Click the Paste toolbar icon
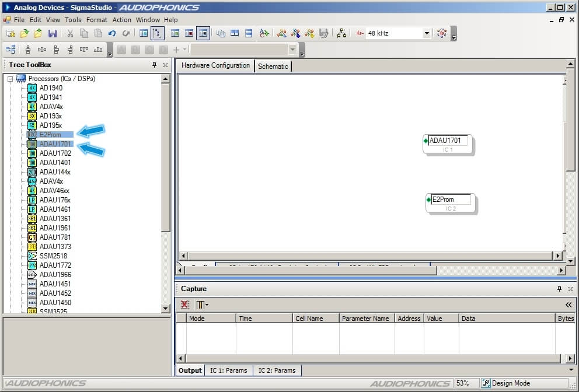579x392 pixels. click(x=98, y=34)
